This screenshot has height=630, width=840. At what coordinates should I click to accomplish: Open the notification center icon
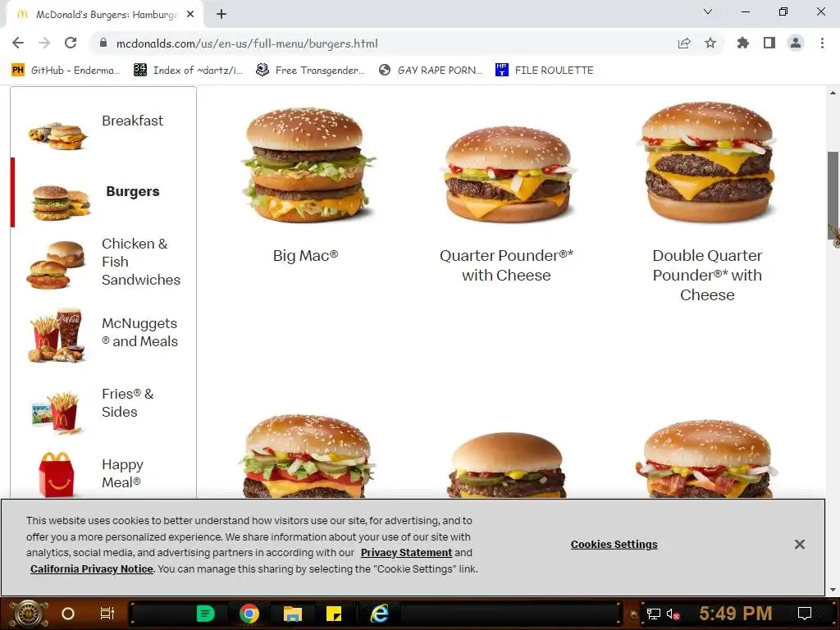pos(805,614)
